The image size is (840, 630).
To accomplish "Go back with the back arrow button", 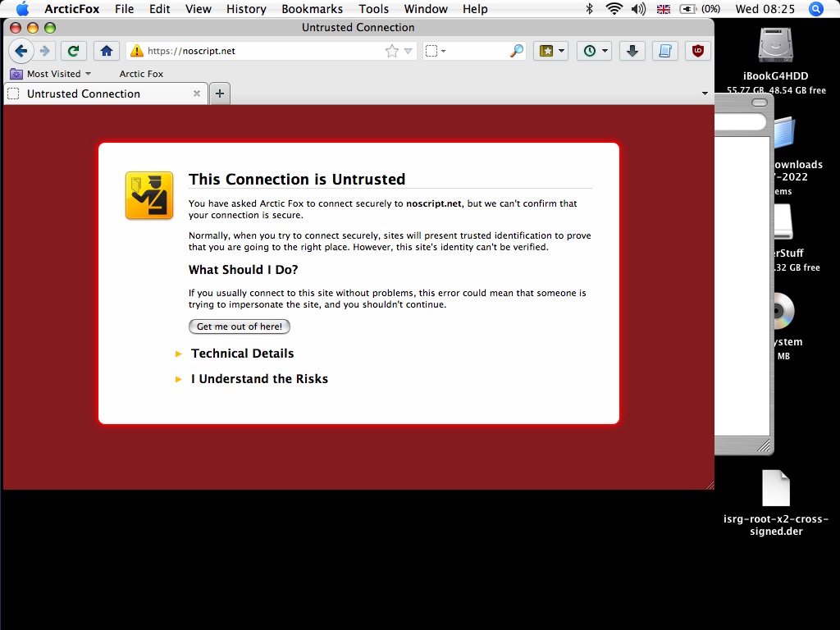I will point(21,51).
